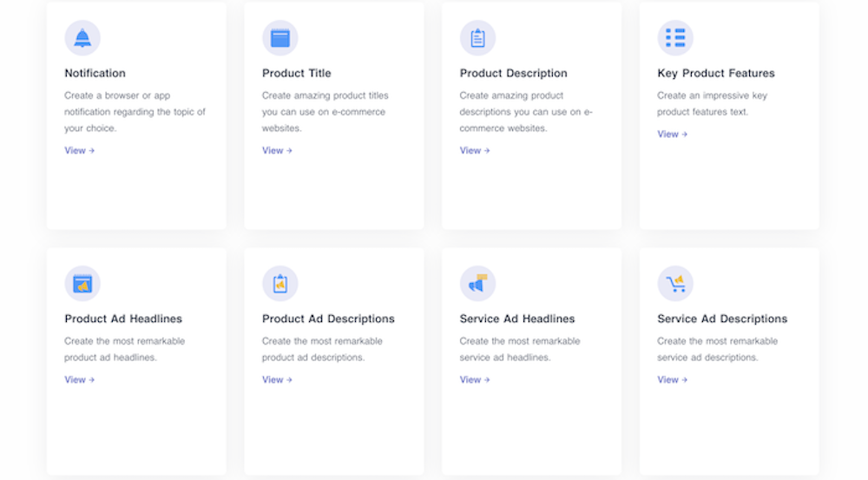The height and width of the screenshot is (480, 868).
Task: Click View under Service Ad Descriptions
Action: (x=672, y=379)
